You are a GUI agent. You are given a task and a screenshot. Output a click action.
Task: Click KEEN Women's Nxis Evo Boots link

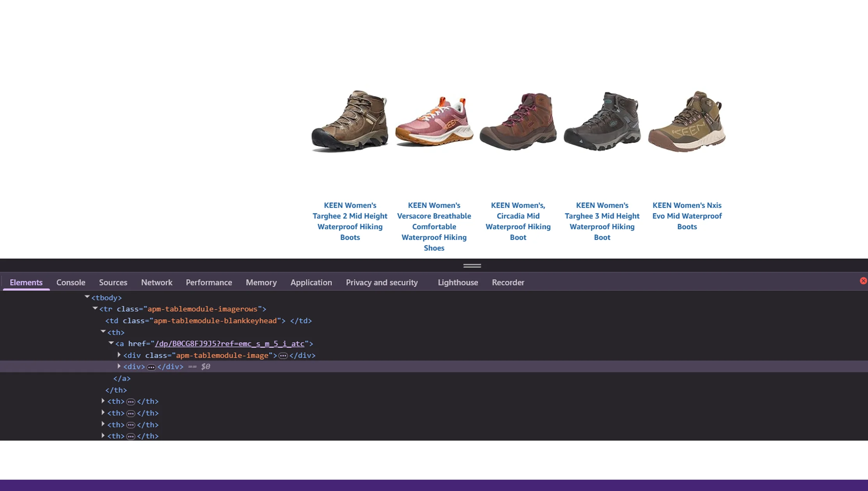687,216
